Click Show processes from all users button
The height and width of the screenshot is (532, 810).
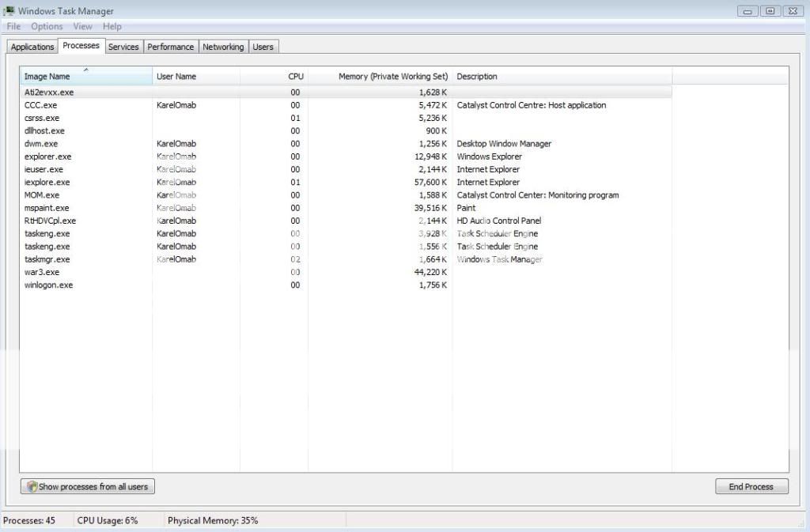pos(88,487)
